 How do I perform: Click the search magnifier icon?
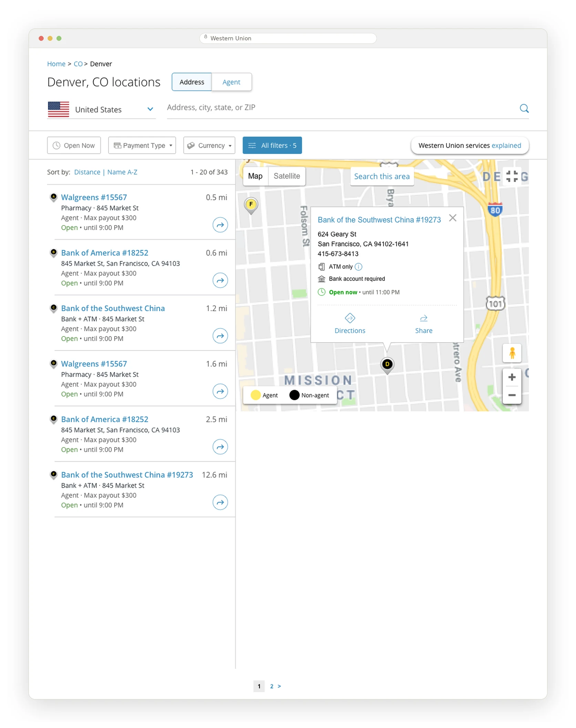click(524, 108)
